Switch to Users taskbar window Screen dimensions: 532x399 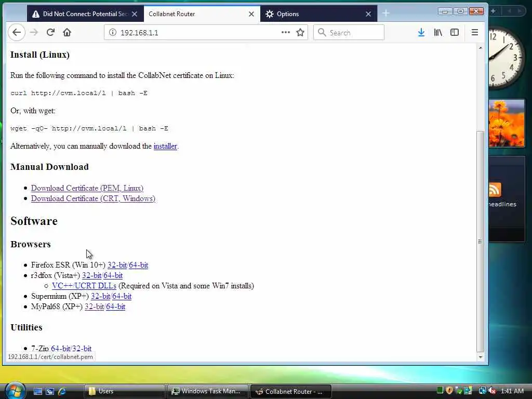(124, 391)
